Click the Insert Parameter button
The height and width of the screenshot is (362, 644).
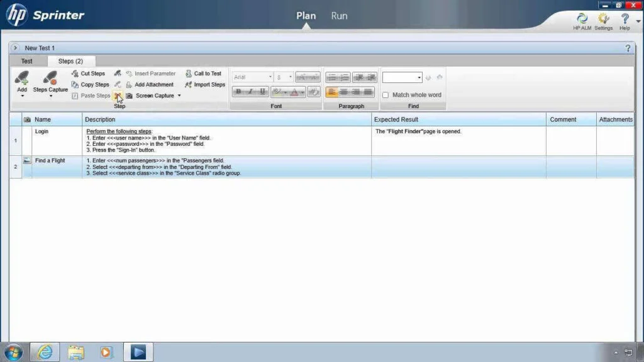(150, 74)
